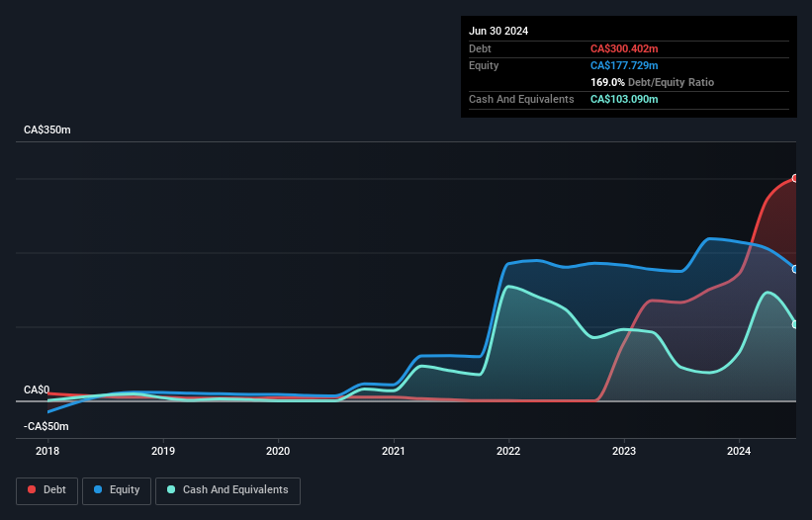Click the CA$350m y-axis label
The image size is (812, 520).
47,130
